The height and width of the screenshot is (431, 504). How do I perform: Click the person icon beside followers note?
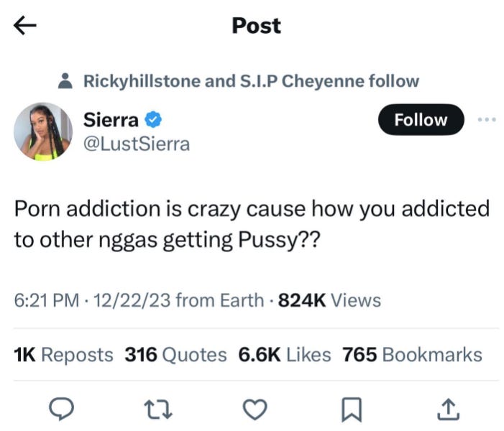65,80
